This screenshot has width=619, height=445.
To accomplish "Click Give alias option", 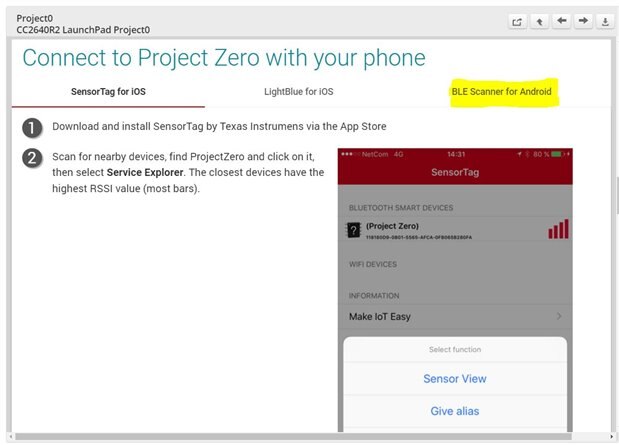I will (x=455, y=411).
